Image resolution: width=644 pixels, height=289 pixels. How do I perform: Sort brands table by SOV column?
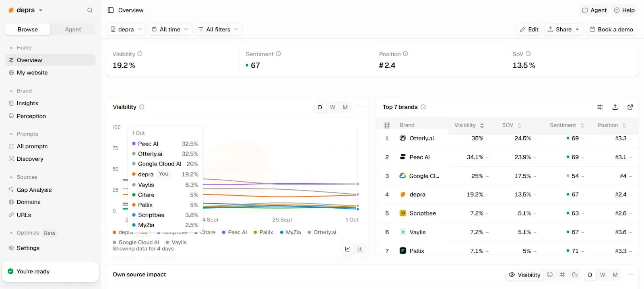pyautogui.click(x=512, y=125)
